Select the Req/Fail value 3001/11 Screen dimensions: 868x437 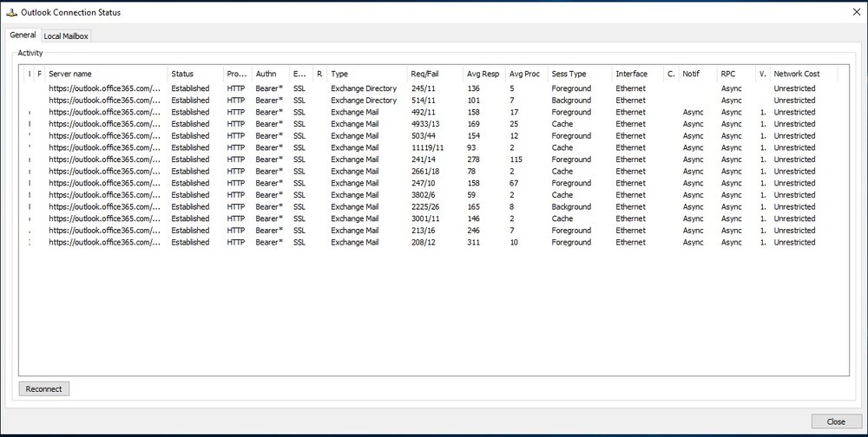pyautogui.click(x=425, y=218)
